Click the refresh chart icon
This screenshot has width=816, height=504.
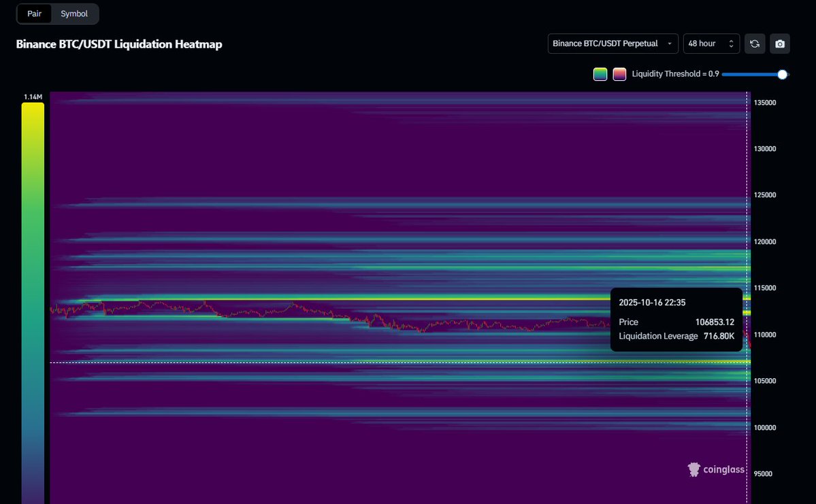755,44
